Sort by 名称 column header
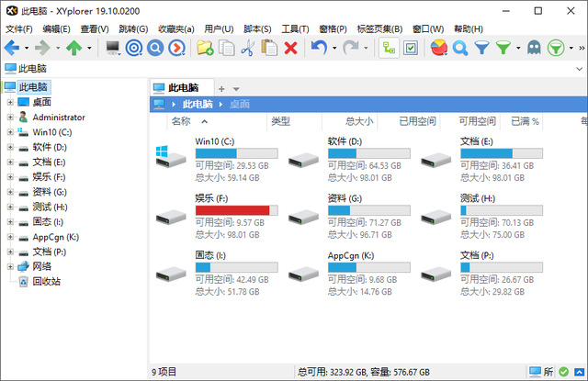 pyautogui.click(x=217, y=121)
